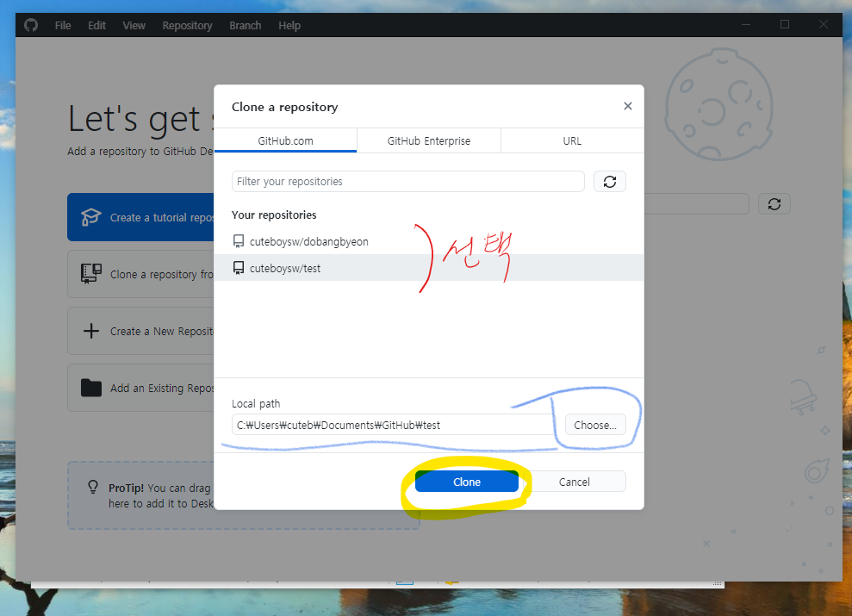The width and height of the screenshot is (852, 616).
Task: Click the plus icon for new repository
Action: (x=91, y=331)
